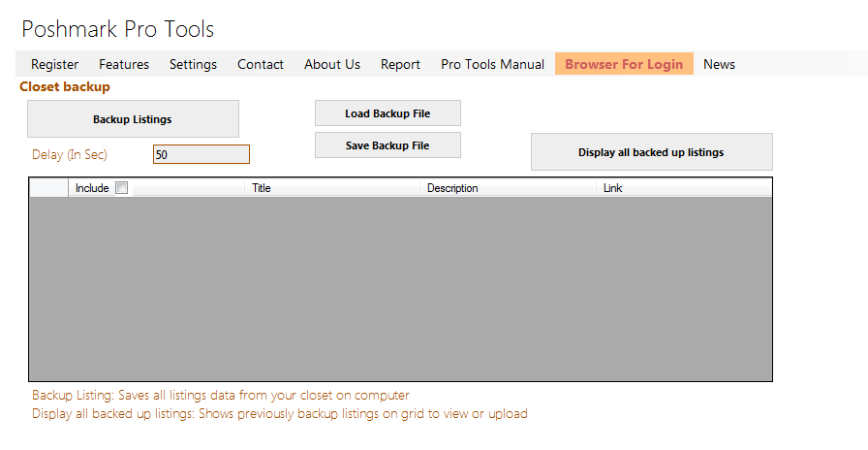Click the 'Backup Listing: Saves all listings' note
The height and width of the screenshot is (450, 868).
point(221,395)
